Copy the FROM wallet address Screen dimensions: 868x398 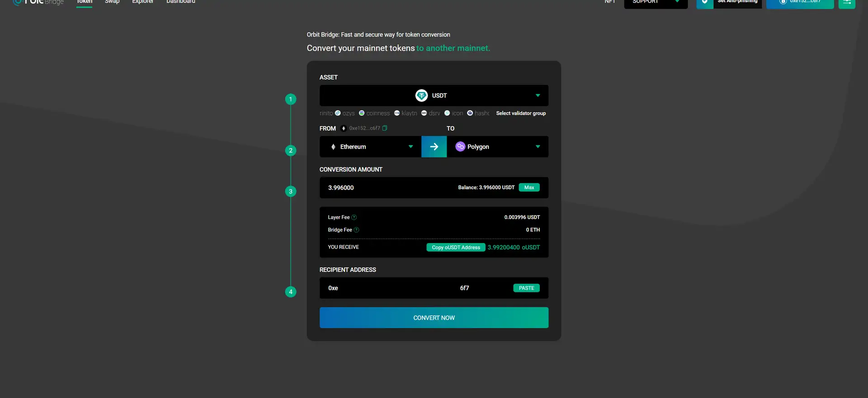pyautogui.click(x=385, y=128)
